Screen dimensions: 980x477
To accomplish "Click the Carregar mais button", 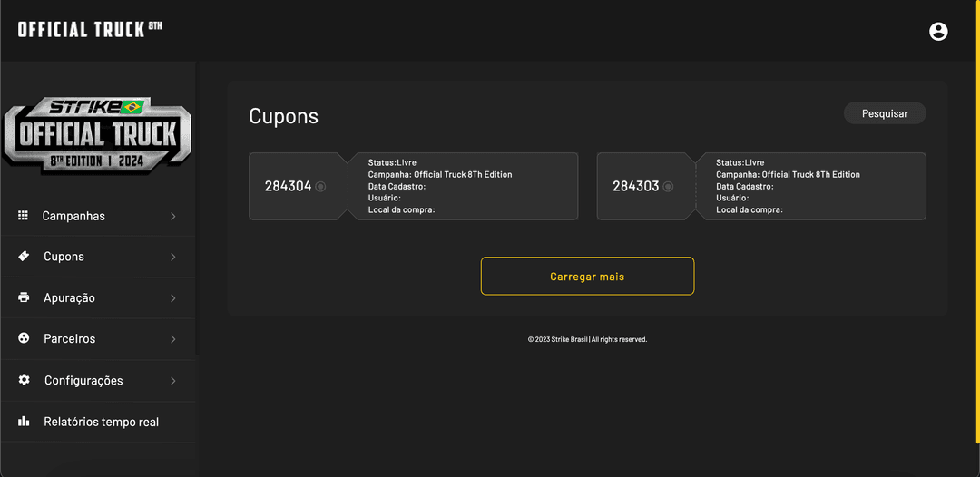I will point(587,276).
